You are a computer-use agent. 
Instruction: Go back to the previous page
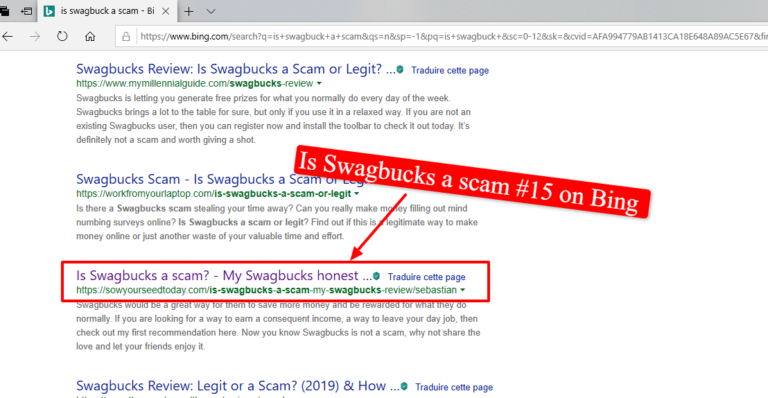coord(7,36)
